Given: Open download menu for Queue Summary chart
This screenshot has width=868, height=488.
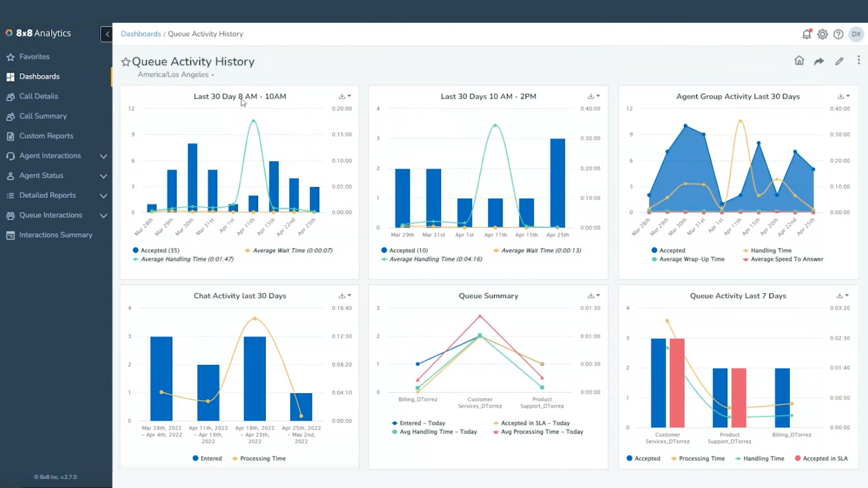Looking at the screenshot, I should pos(594,296).
